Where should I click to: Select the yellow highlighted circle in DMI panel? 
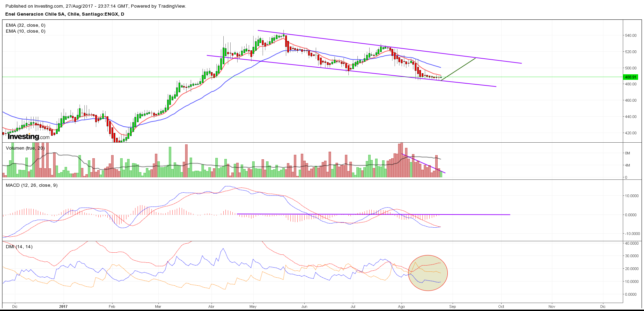pyautogui.click(x=428, y=273)
